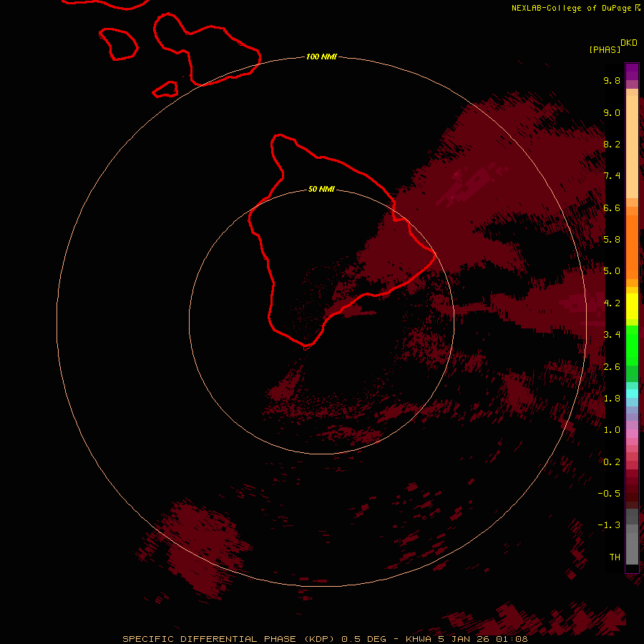Click the 5 JAN 26 date text
644x644 pixels.
click(464, 639)
